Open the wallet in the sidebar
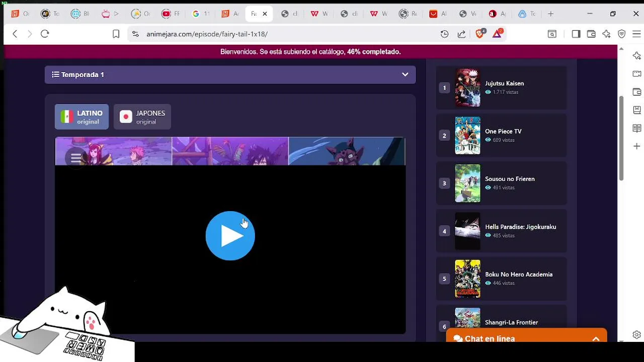Screen dimensions: 644x362 (637, 92)
